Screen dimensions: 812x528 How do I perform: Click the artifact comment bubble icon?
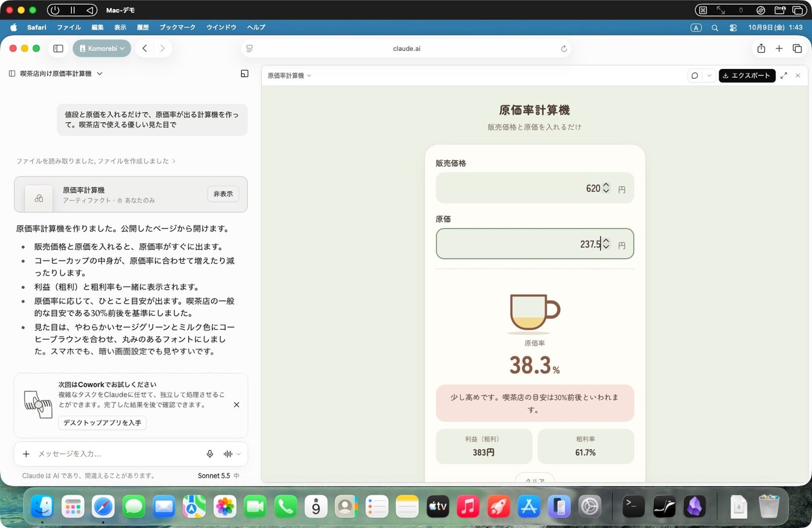(695, 76)
